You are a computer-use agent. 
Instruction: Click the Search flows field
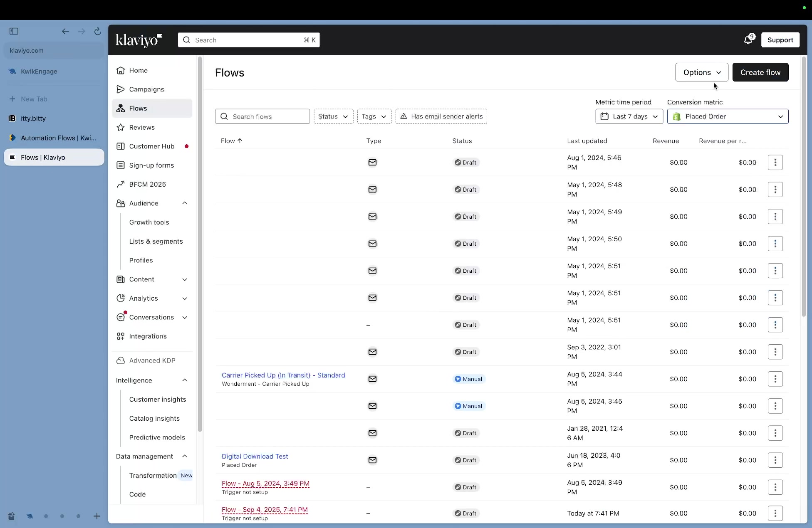(262, 116)
